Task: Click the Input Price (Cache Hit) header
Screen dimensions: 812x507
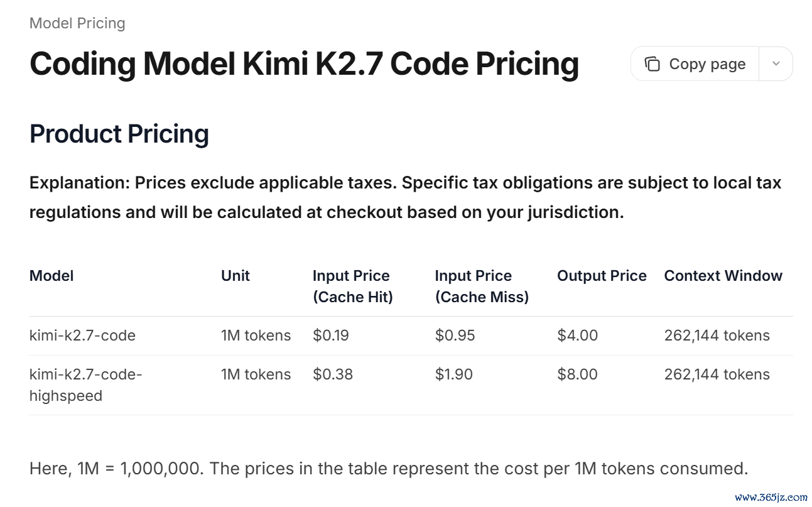Action: (x=353, y=286)
